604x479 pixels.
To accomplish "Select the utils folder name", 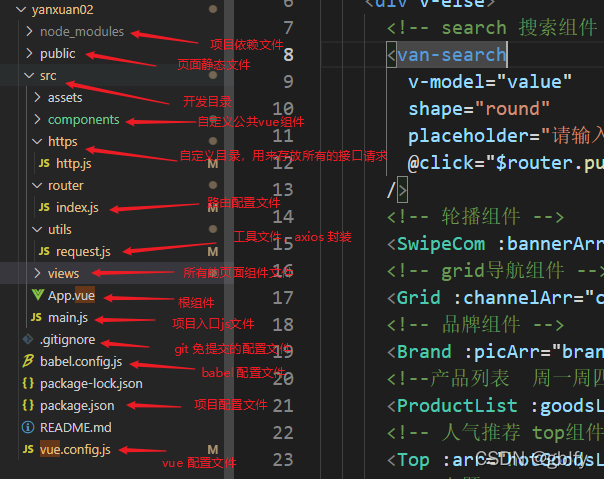I will click(x=60, y=230).
